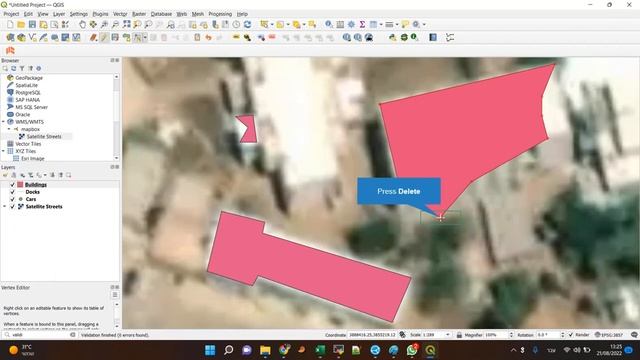
Task: Click the orange plugin icon below the toolbars
Action: click(10, 51)
